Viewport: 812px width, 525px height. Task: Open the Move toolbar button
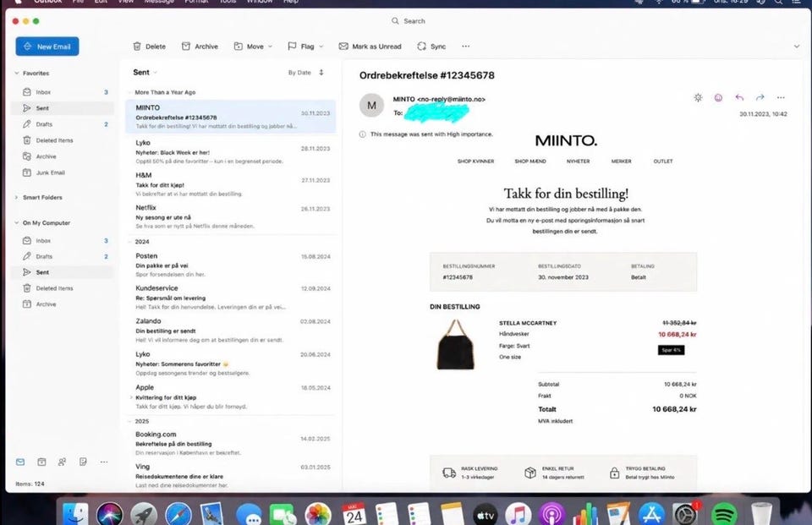tap(249, 46)
